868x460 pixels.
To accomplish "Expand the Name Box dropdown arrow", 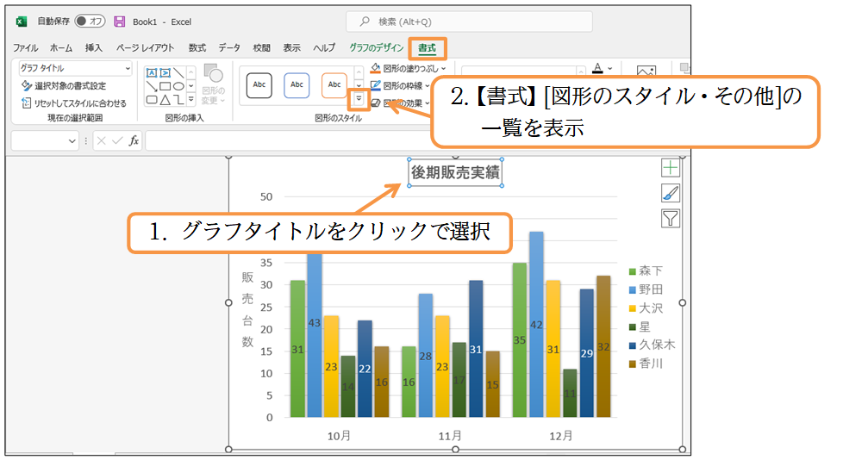I will click(x=72, y=140).
